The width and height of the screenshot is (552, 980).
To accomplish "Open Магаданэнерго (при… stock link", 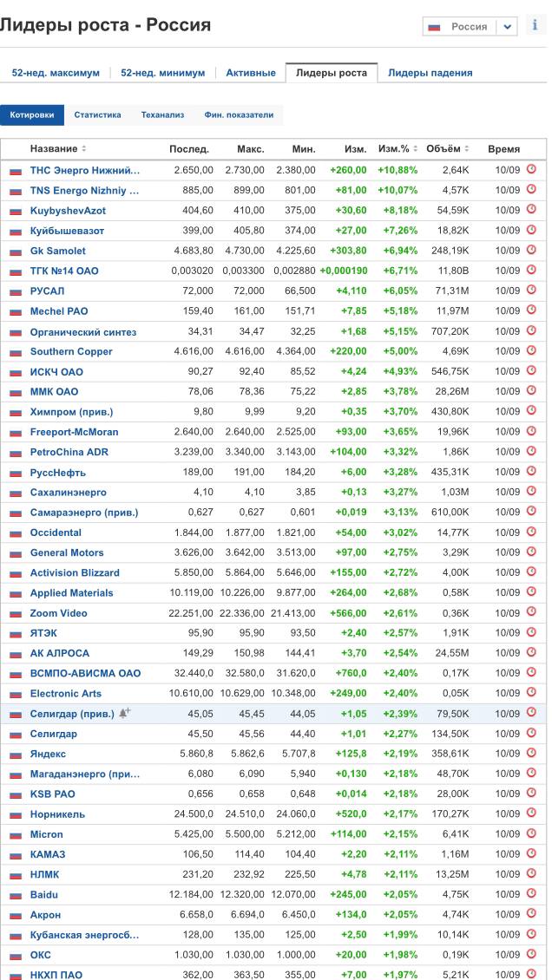I will pos(85,774).
